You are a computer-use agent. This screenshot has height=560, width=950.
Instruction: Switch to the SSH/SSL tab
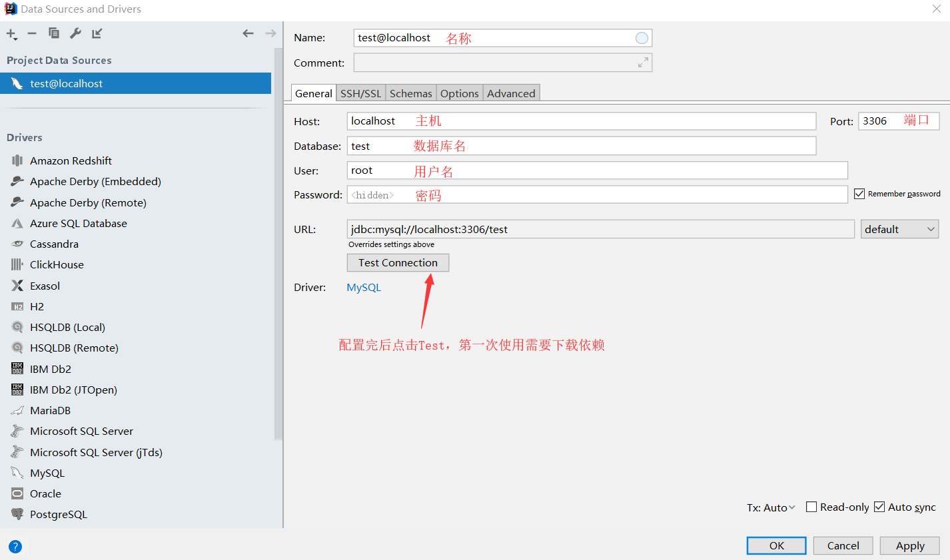[360, 93]
